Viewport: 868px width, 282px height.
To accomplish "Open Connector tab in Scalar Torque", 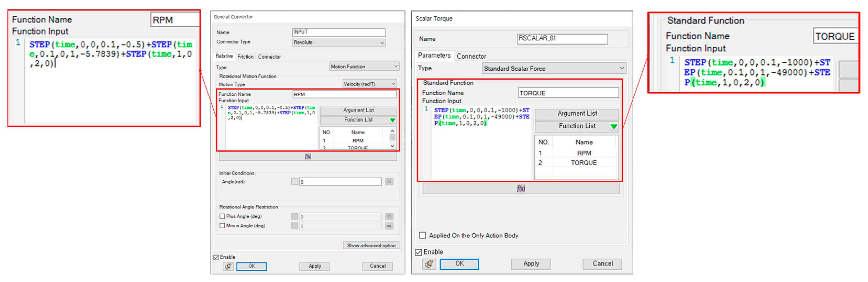I will [x=471, y=57].
